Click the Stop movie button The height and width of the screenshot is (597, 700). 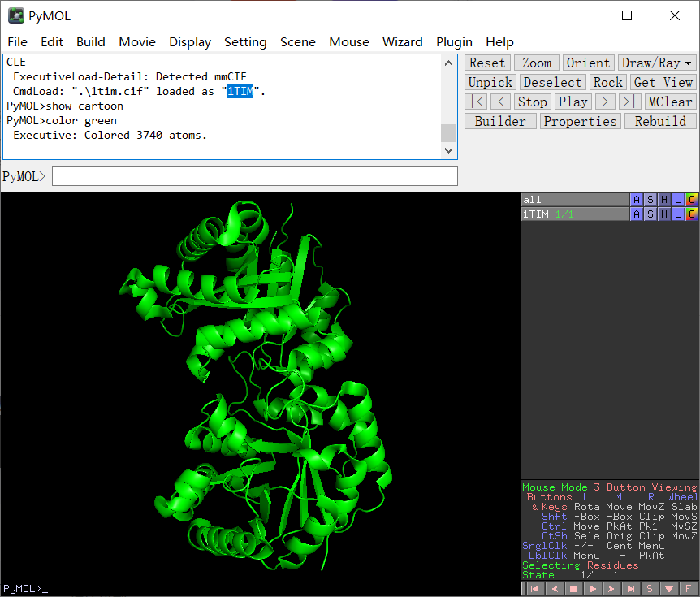532,102
